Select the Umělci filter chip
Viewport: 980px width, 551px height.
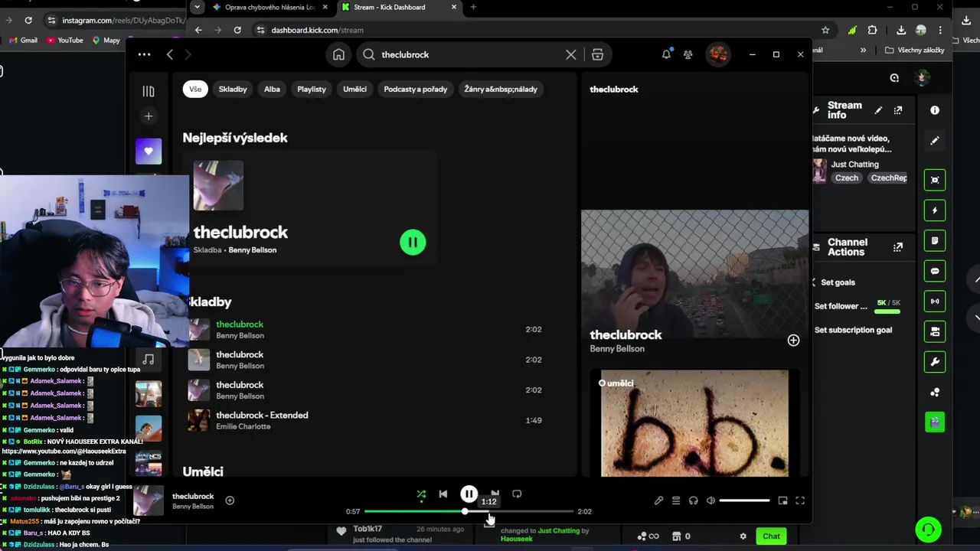coord(354,89)
